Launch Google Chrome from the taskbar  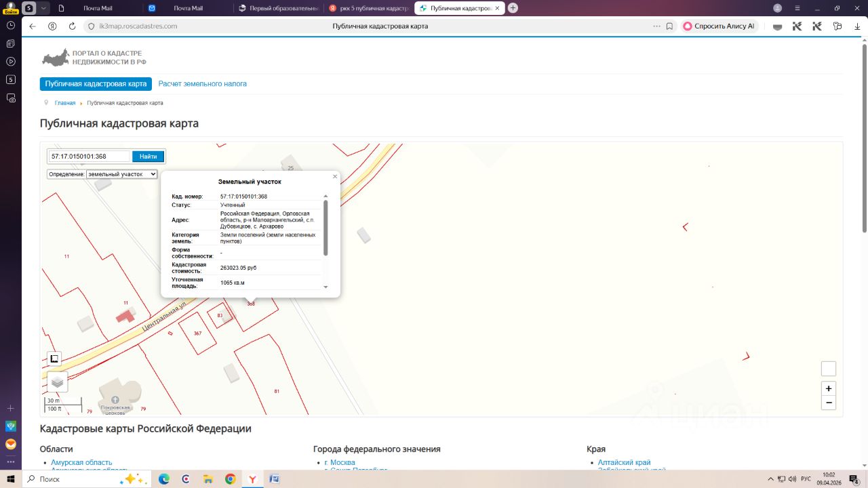click(x=231, y=479)
